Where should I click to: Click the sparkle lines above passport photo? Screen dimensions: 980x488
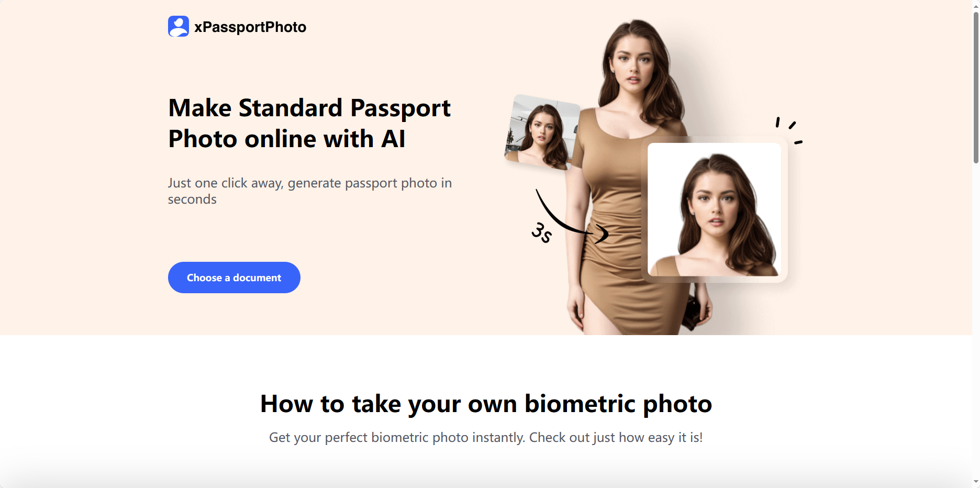click(x=789, y=130)
